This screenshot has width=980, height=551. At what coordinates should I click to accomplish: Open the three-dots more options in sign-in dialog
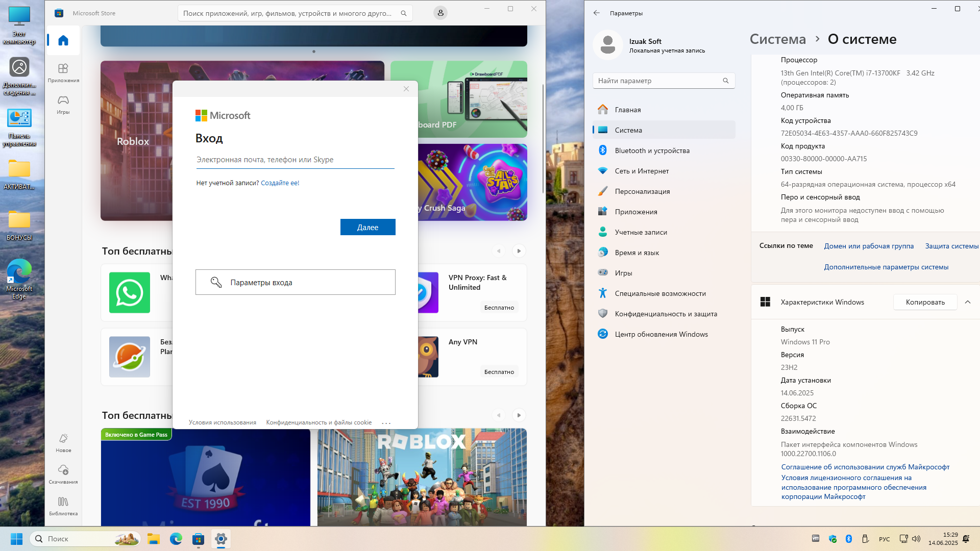(x=386, y=423)
